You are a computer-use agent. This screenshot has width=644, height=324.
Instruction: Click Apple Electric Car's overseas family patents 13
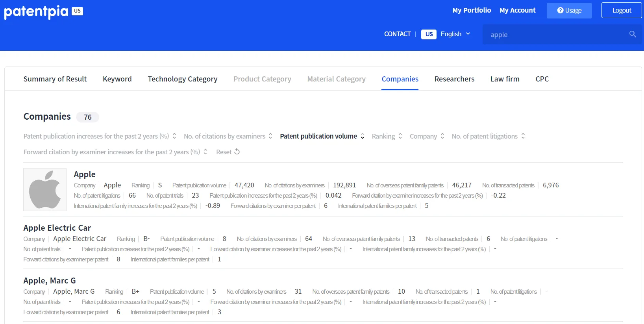coord(412,239)
